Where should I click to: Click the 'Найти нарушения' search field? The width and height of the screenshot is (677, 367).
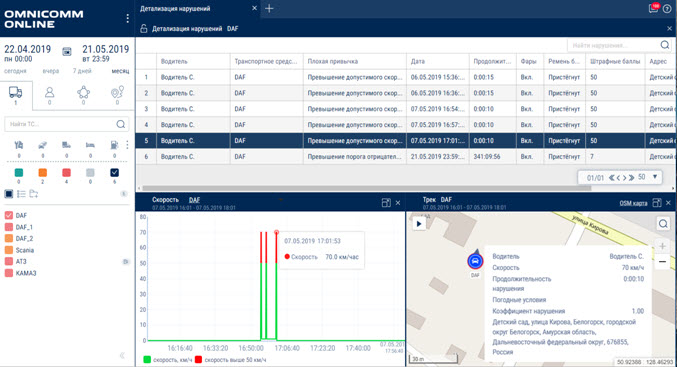click(613, 45)
